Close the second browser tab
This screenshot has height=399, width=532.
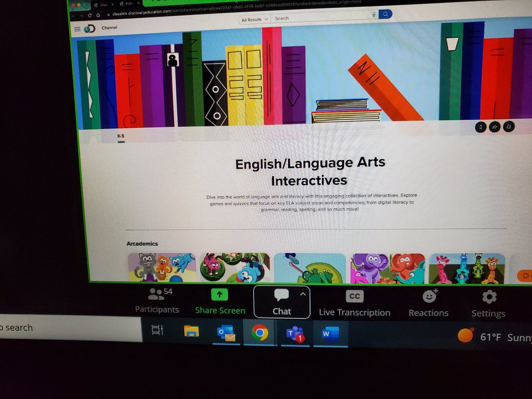tap(138, 4)
